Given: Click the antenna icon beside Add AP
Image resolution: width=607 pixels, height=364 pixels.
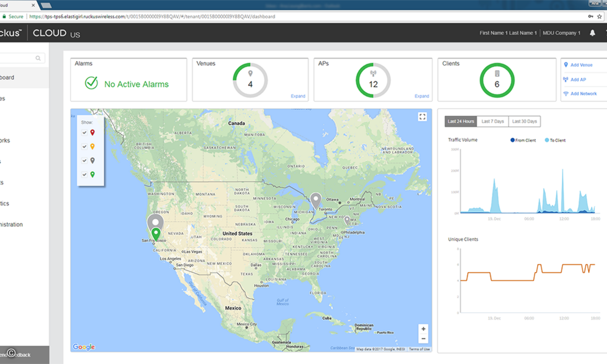Looking at the screenshot, I should 566,79.
